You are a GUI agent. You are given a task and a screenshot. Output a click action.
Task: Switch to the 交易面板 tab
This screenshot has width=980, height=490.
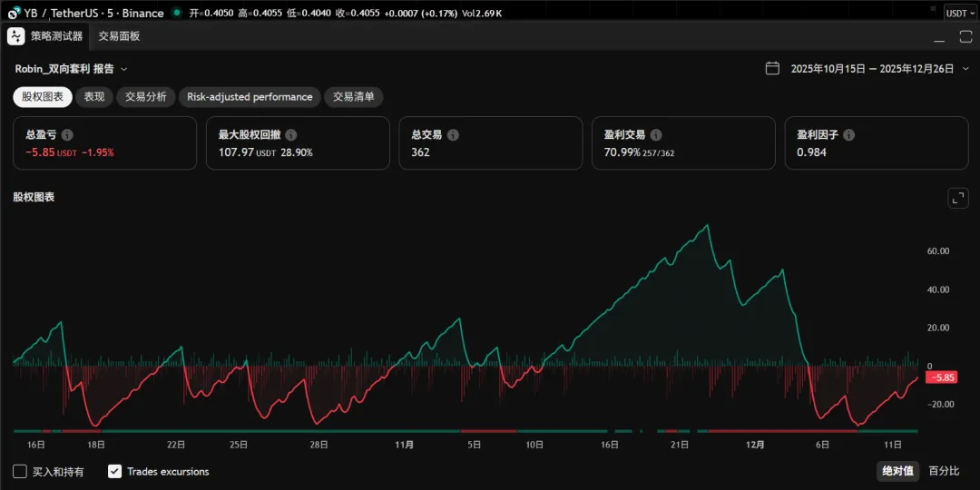(120, 36)
